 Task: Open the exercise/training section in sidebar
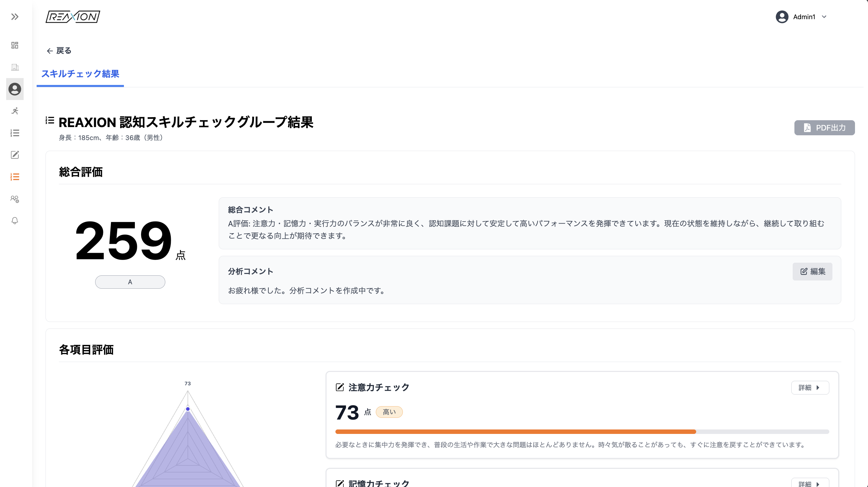click(x=14, y=111)
